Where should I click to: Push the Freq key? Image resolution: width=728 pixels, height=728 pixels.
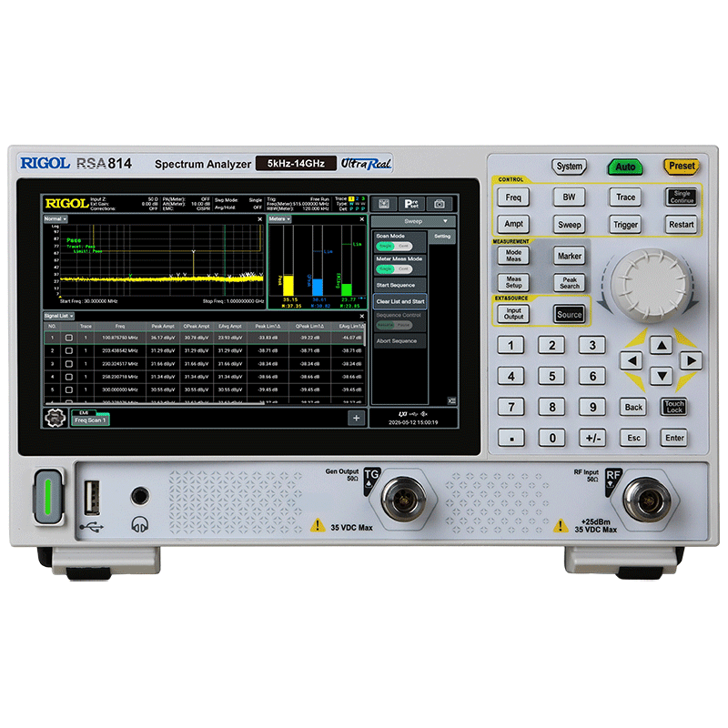coord(513,197)
